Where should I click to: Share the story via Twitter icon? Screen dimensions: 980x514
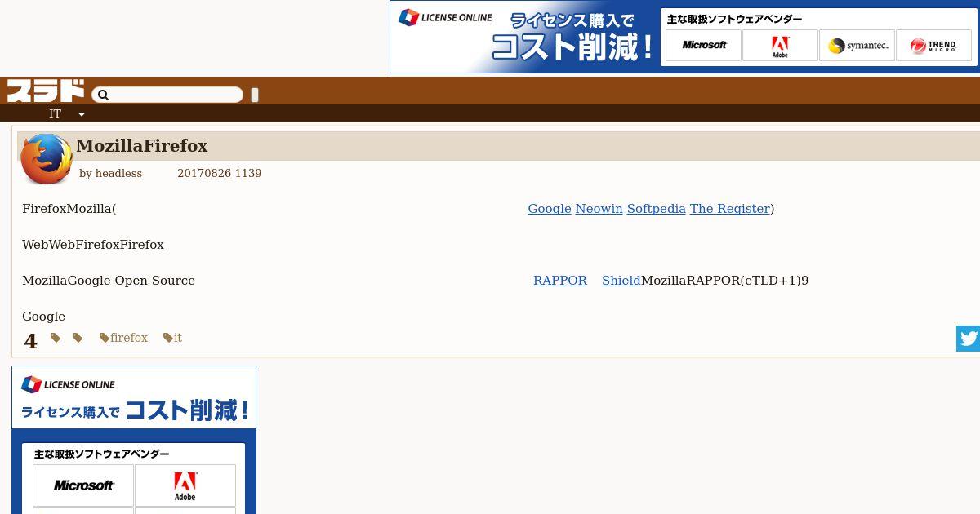(968, 339)
